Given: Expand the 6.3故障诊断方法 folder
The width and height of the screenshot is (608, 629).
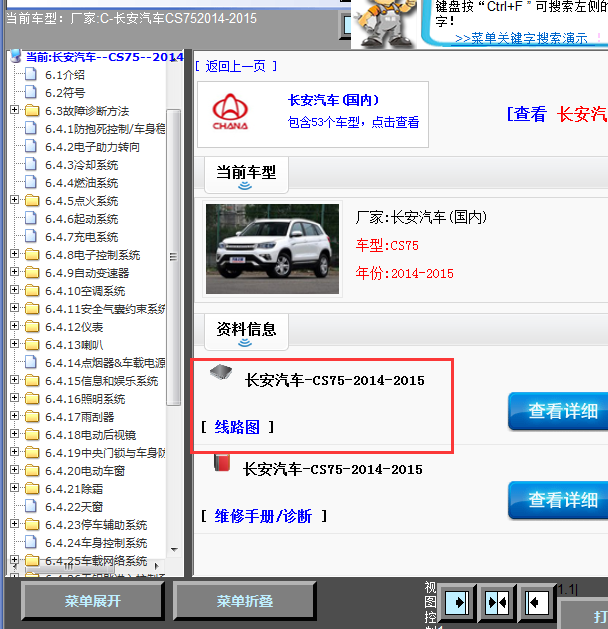Looking at the screenshot, I should (x=14, y=110).
